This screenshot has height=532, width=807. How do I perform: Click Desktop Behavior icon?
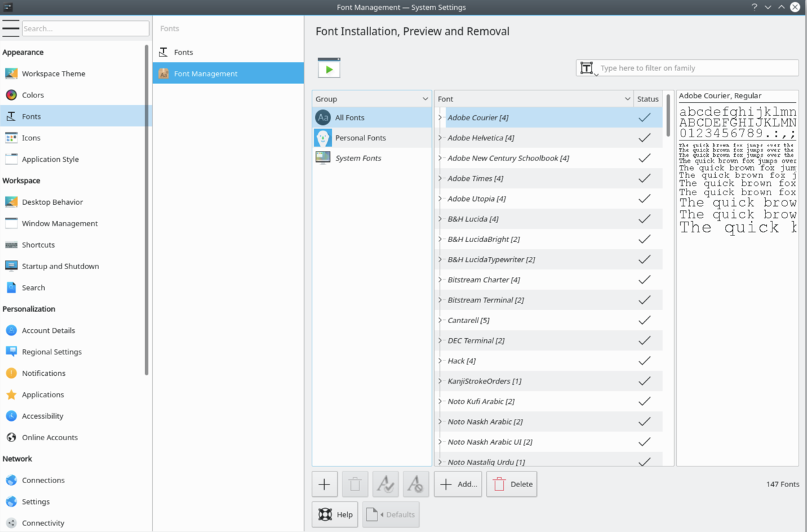click(11, 202)
